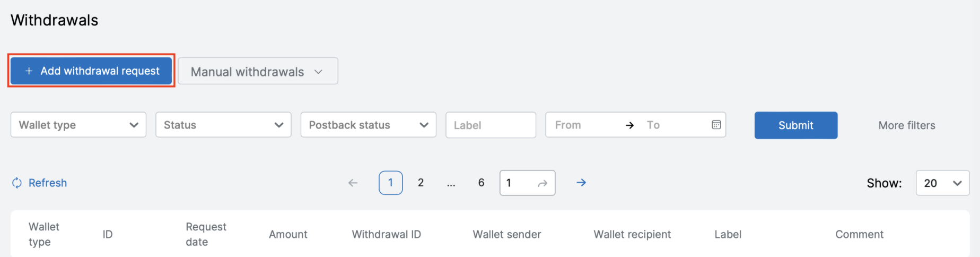980x257 pixels.
Task: Go to next page arrow
Action: click(581, 183)
